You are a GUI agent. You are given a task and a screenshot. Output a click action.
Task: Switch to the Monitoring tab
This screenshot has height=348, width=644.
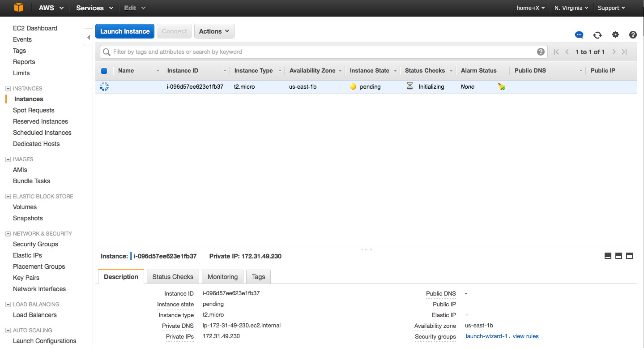click(222, 277)
